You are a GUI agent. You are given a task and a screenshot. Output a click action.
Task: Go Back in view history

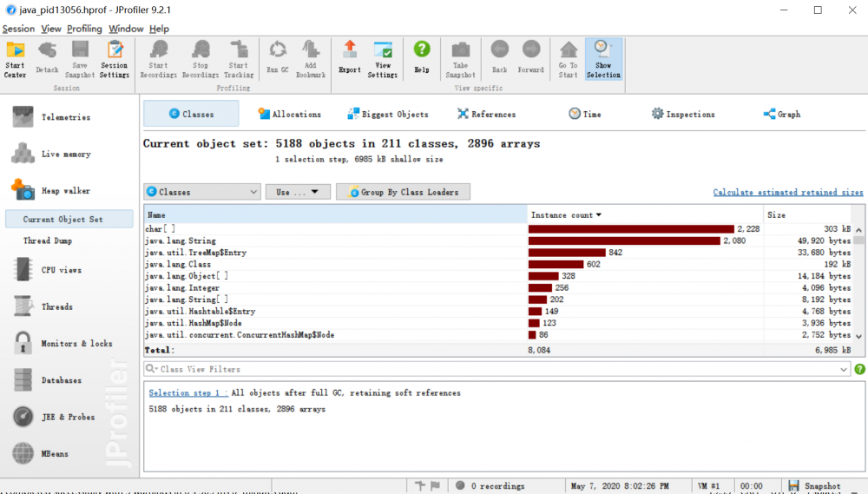499,57
